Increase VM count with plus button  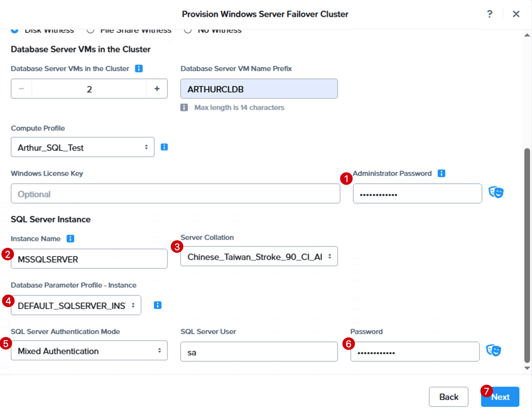(x=157, y=89)
